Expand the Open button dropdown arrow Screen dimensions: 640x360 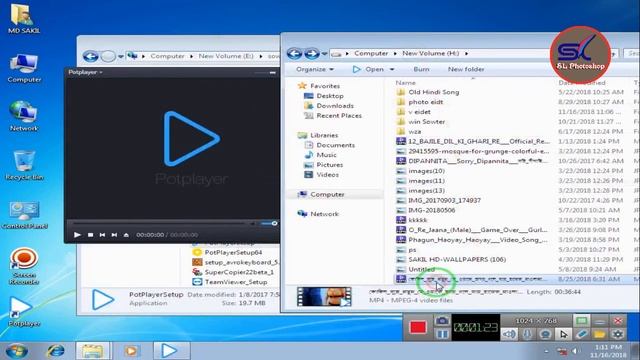click(x=392, y=69)
